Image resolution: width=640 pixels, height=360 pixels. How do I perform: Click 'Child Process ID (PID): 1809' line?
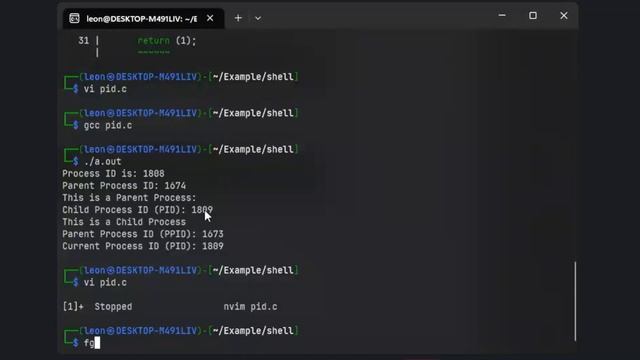click(x=137, y=210)
